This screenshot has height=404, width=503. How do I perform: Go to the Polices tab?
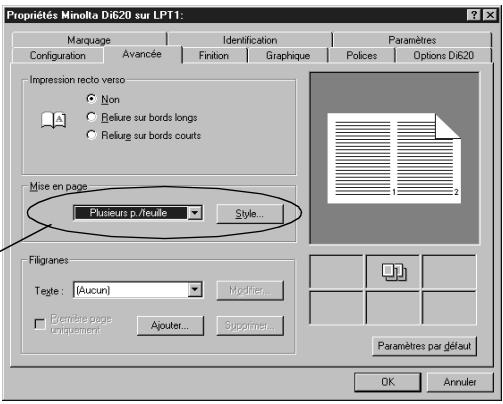pyautogui.click(x=362, y=55)
